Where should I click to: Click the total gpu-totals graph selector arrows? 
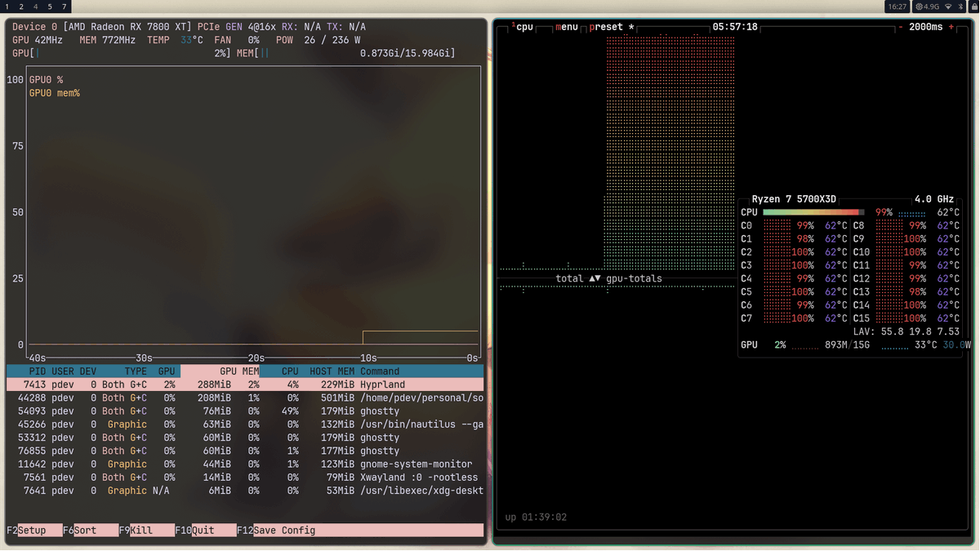pos(595,278)
